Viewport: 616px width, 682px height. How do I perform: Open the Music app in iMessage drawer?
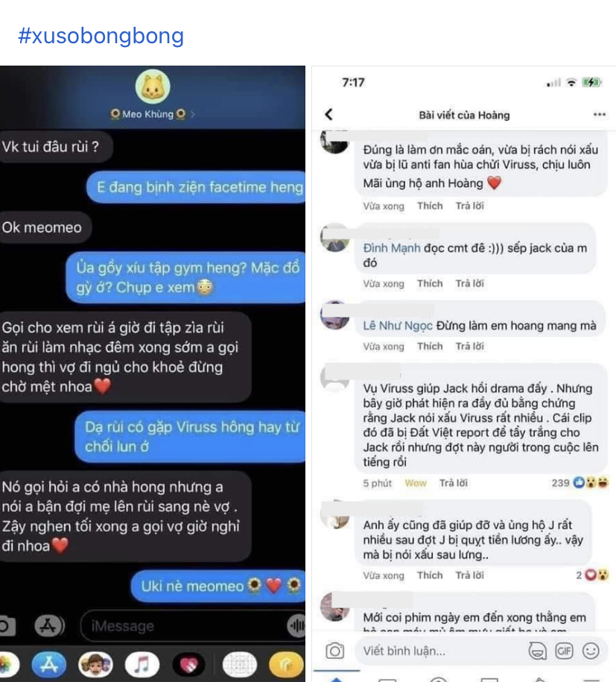(x=142, y=665)
